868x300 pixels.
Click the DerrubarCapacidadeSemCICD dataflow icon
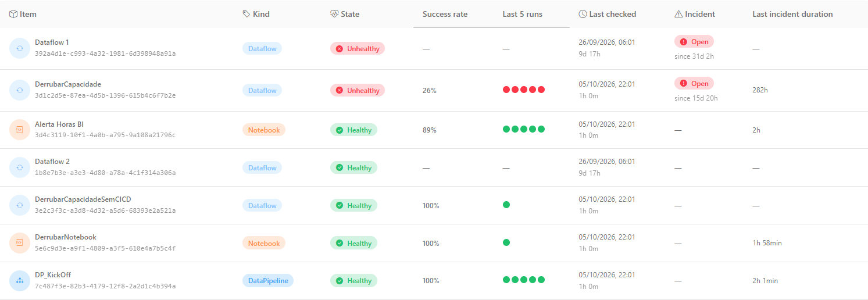[x=19, y=205]
